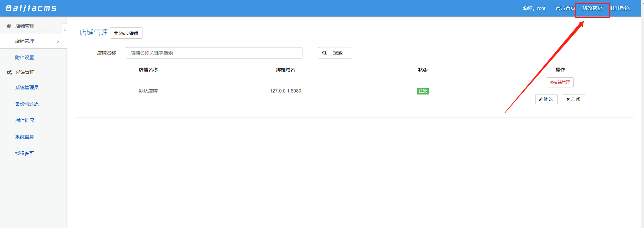The height and width of the screenshot is (228, 644).
Task: Collapse the sidebar with the double-chevron icon
Action: [65, 30]
